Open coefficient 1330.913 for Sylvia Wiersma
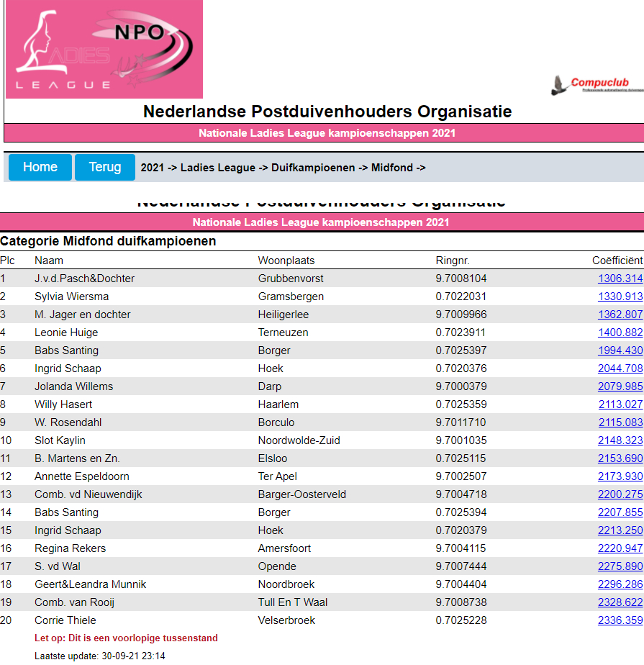The width and height of the screenshot is (644, 665). point(620,297)
